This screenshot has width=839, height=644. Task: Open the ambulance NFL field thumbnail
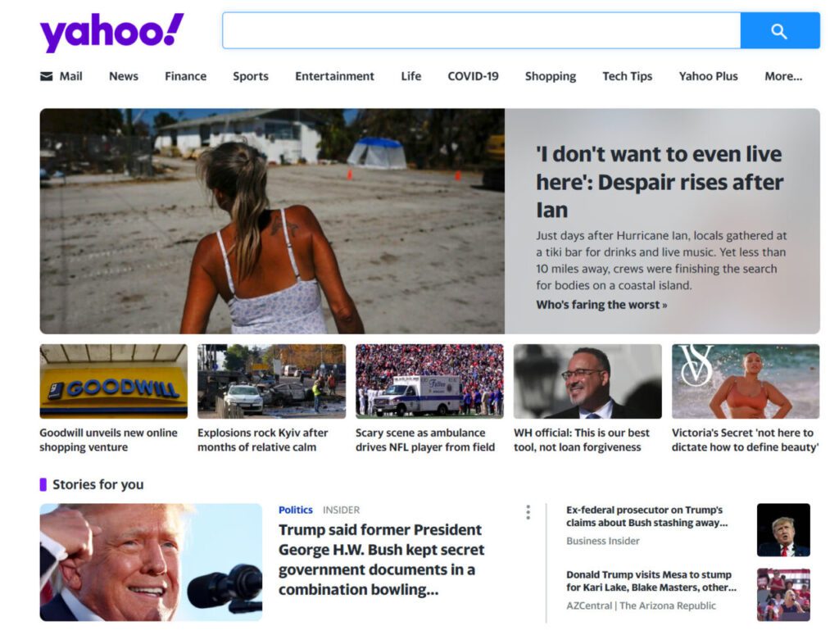pos(429,381)
